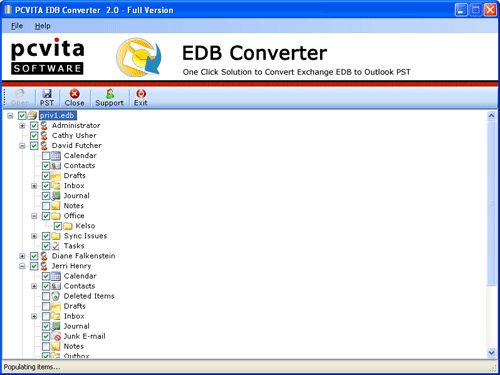
Task: Click Journal icon under David Futcher
Action: tap(56, 196)
